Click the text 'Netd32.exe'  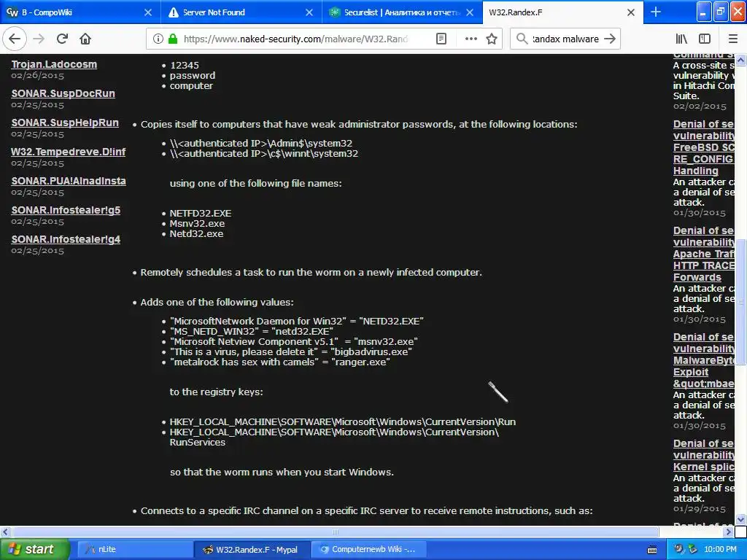point(196,233)
